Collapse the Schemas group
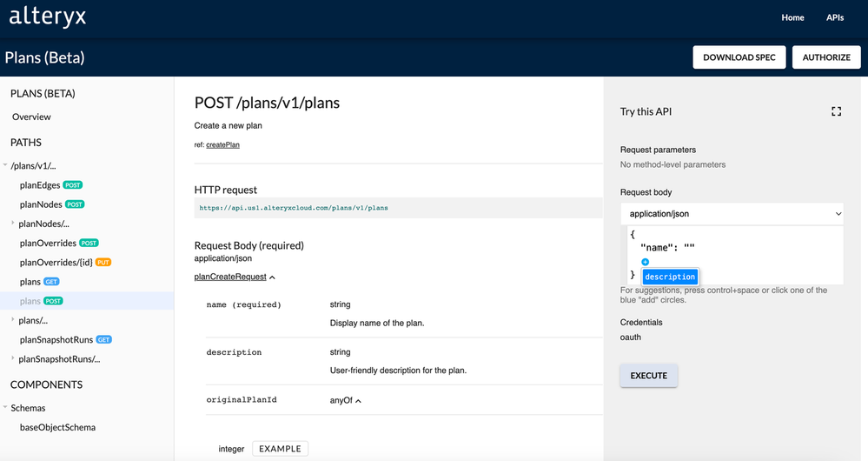 click(x=5, y=407)
